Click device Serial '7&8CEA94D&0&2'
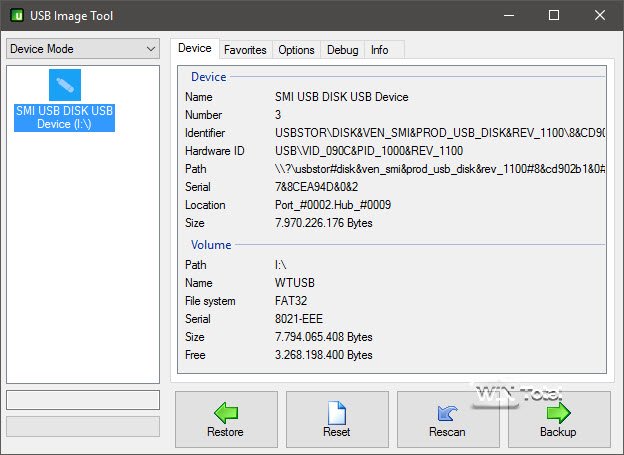 pyautogui.click(x=316, y=187)
